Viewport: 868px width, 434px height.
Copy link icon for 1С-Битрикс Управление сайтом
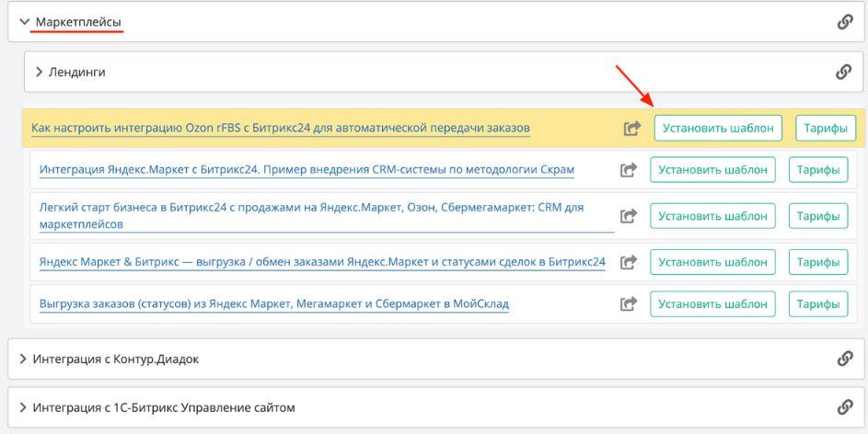coord(844,406)
